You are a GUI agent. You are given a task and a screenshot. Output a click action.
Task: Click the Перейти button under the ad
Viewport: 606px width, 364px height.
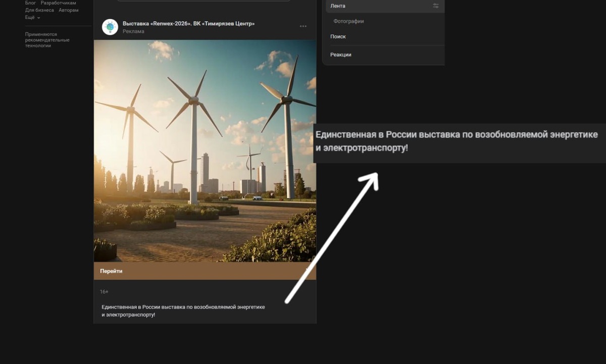coord(205,271)
